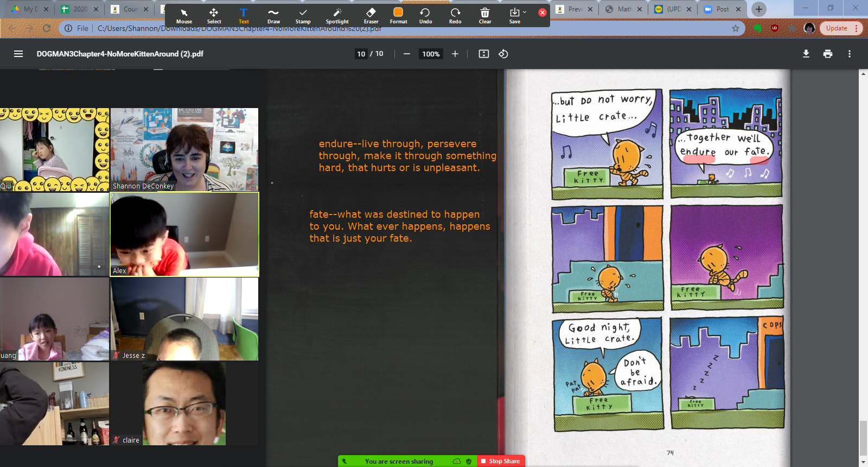The height and width of the screenshot is (467, 868).
Task: Reload the current page
Action: tap(47, 28)
